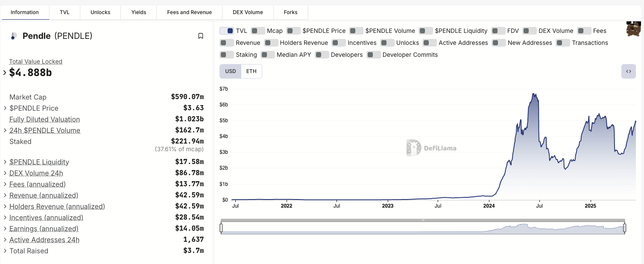Toggle the TVL chart series

(x=227, y=31)
